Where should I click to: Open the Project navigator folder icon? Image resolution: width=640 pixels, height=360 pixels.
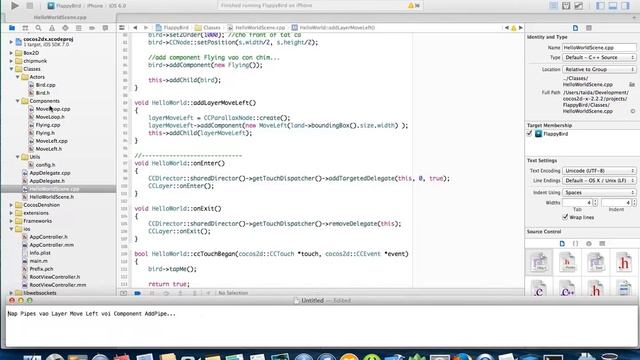pos(12,28)
